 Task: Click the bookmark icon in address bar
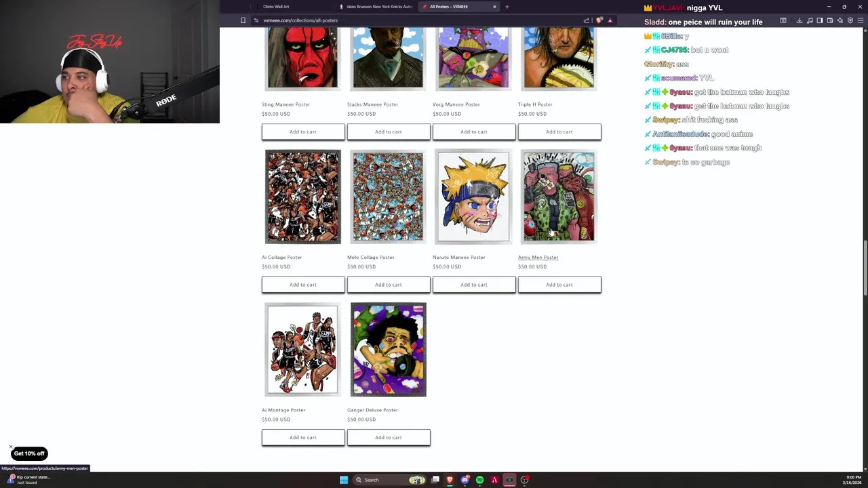point(243,20)
